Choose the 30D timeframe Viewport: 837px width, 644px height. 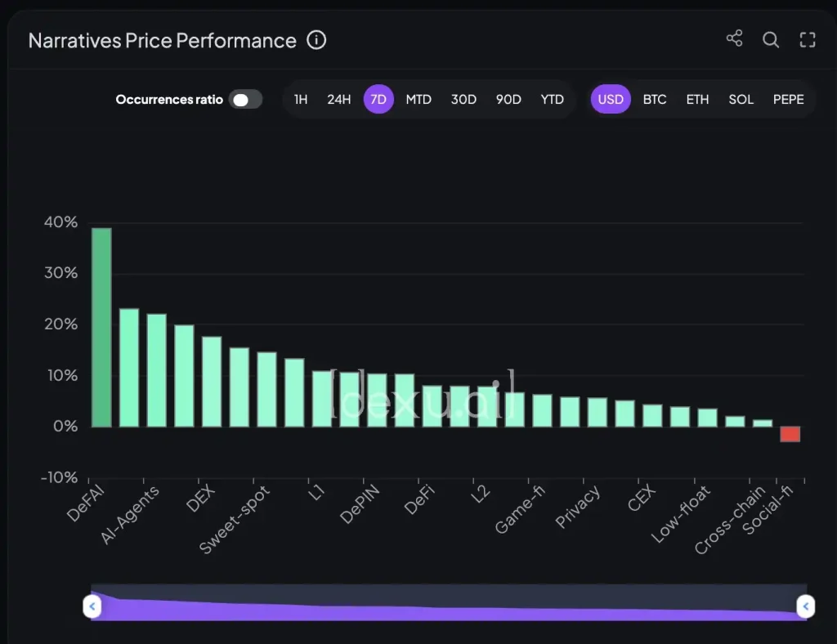point(463,100)
